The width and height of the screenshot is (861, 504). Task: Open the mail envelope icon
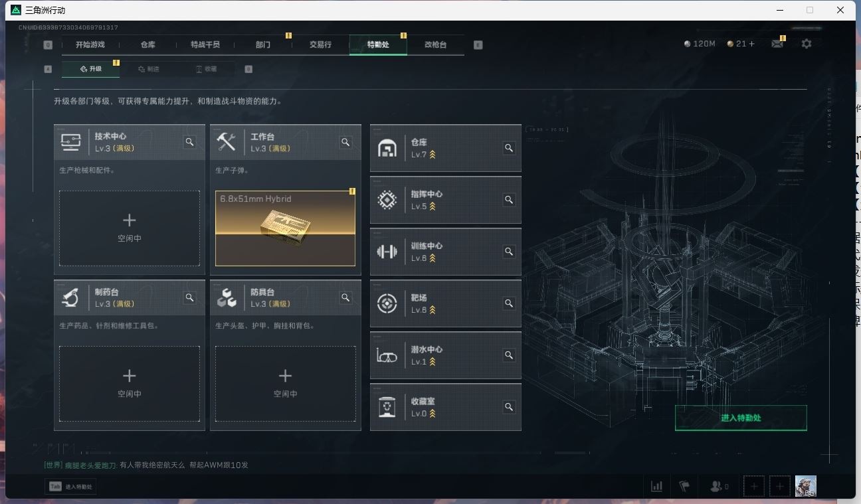777,44
